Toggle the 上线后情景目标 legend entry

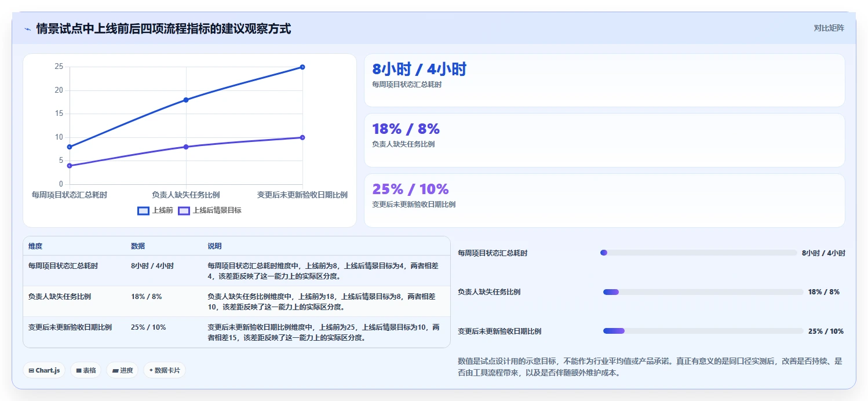[210, 210]
